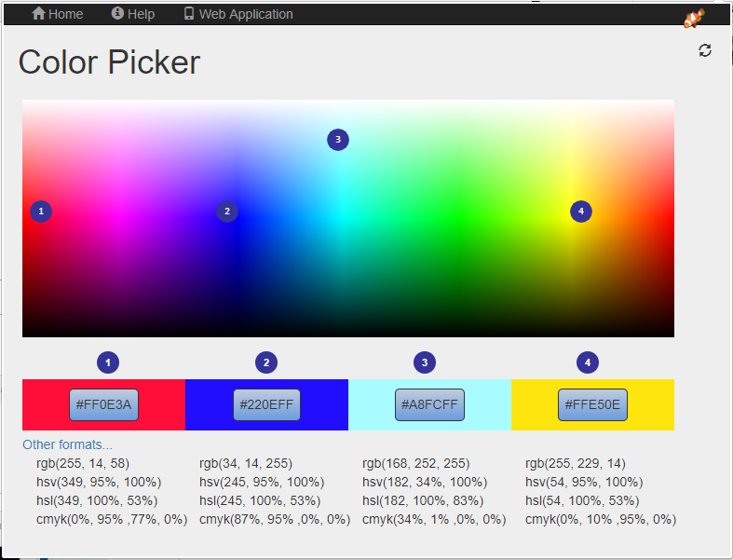This screenshot has width=733, height=560.
Task: Select marker 2 on the color gradient
Action: tap(227, 212)
